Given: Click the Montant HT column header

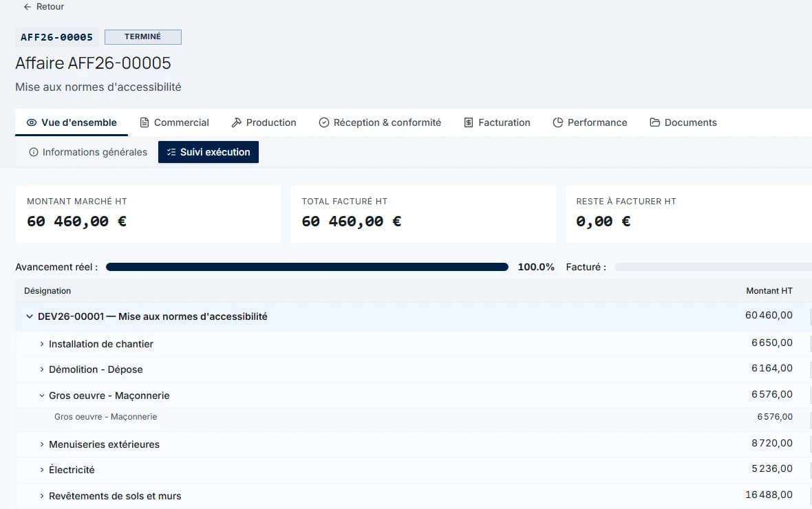Looking at the screenshot, I should [x=769, y=291].
